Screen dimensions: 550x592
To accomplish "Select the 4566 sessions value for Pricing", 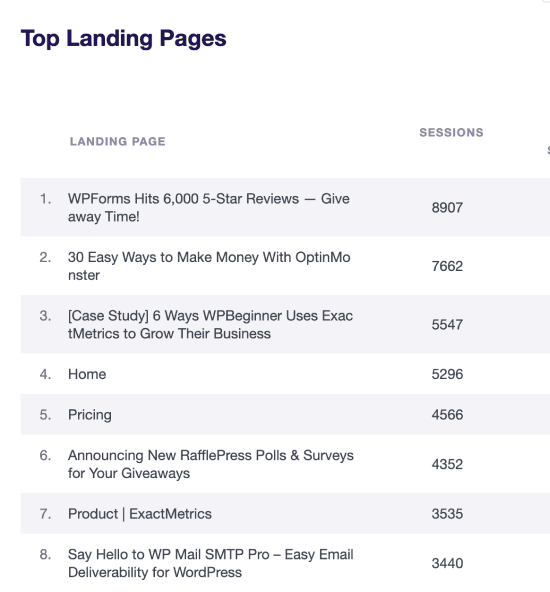I will tap(447, 415).
